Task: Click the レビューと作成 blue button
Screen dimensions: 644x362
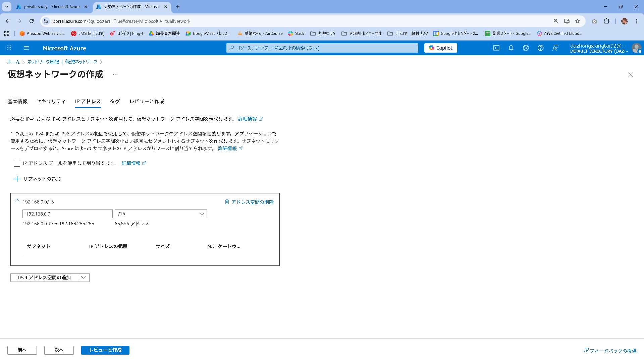Action: pos(105,350)
